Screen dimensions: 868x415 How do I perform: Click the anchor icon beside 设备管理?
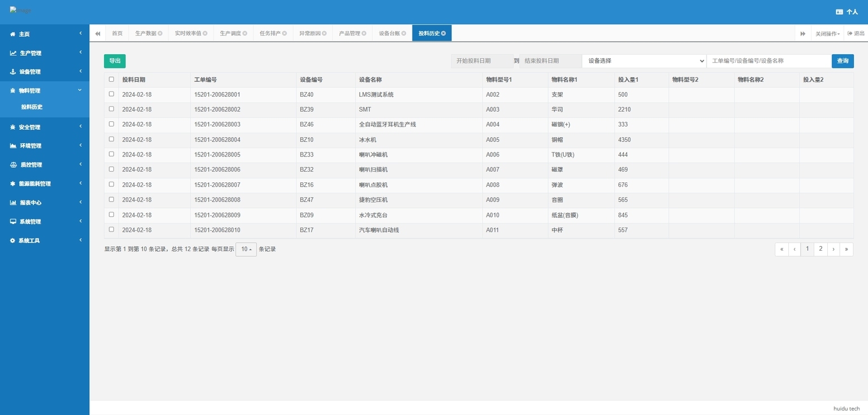[13, 72]
